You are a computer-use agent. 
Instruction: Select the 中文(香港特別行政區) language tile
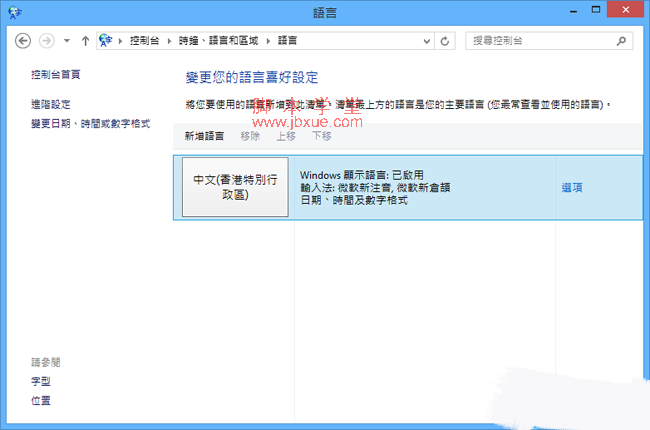pos(235,187)
